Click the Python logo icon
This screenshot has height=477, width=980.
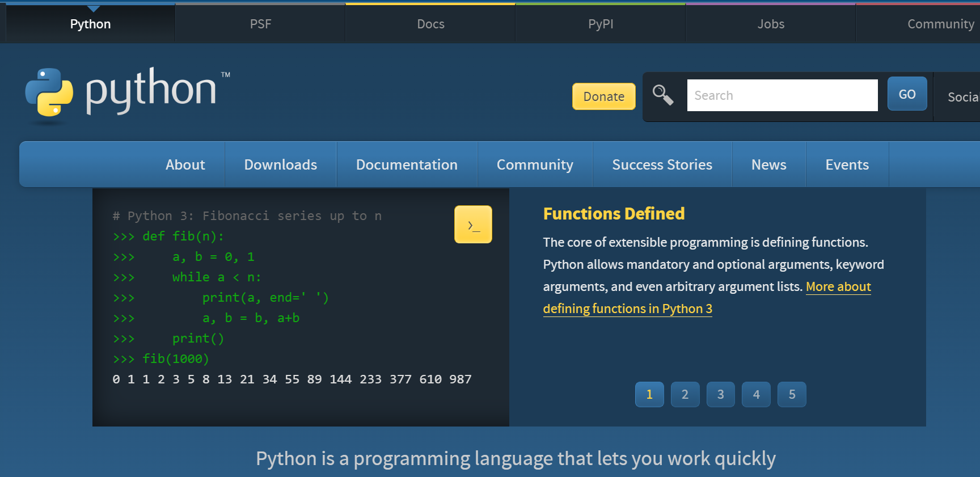(49, 92)
